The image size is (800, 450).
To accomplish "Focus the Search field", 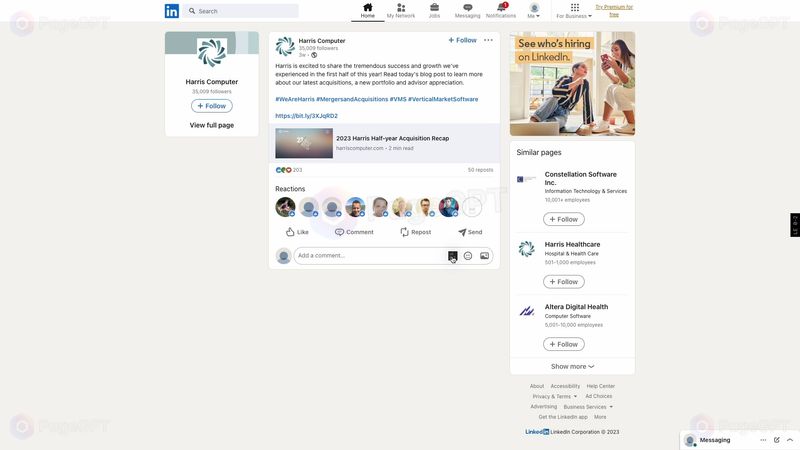I will click(x=241, y=11).
